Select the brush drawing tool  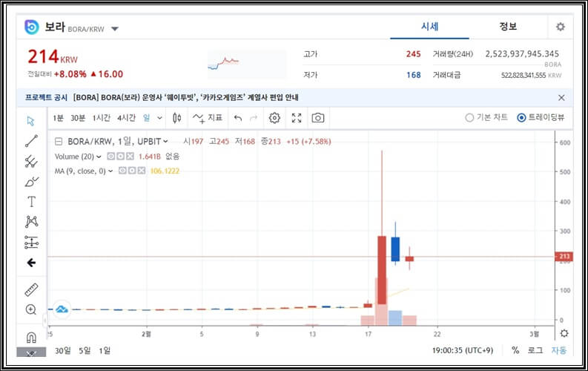(x=31, y=182)
